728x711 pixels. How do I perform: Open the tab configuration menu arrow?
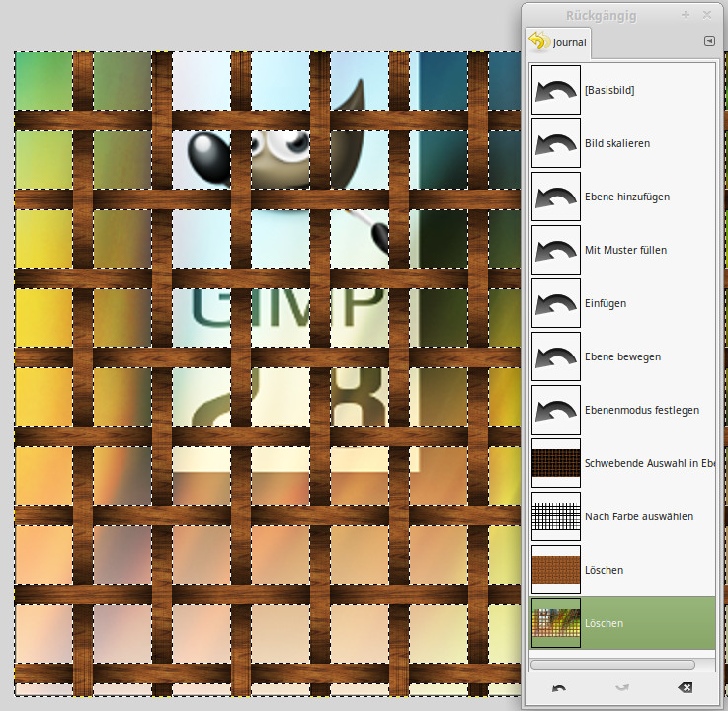tap(708, 41)
